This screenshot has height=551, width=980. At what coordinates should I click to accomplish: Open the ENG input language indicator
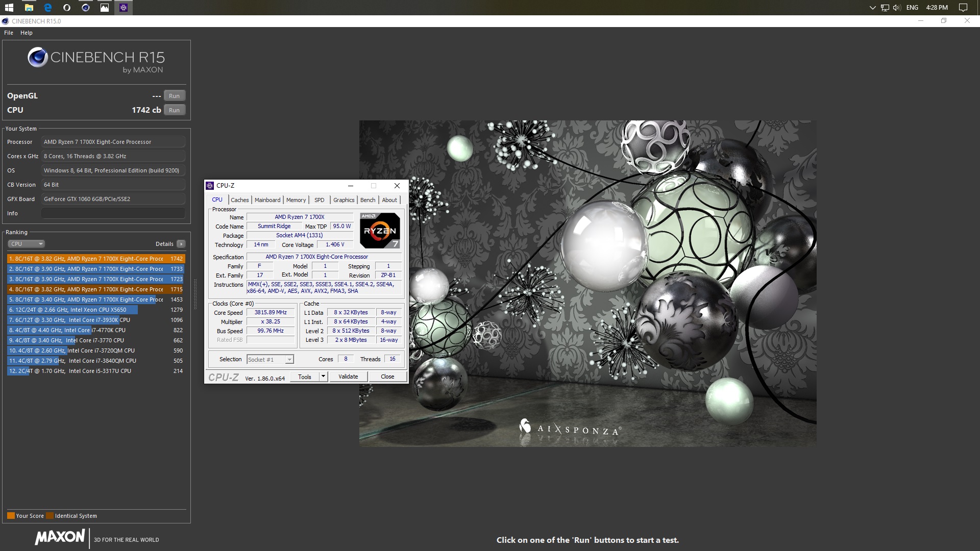[x=912, y=8]
